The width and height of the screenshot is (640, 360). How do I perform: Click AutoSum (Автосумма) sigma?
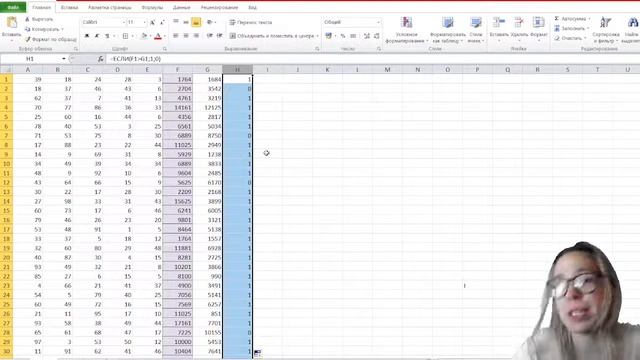[x=557, y=19]
